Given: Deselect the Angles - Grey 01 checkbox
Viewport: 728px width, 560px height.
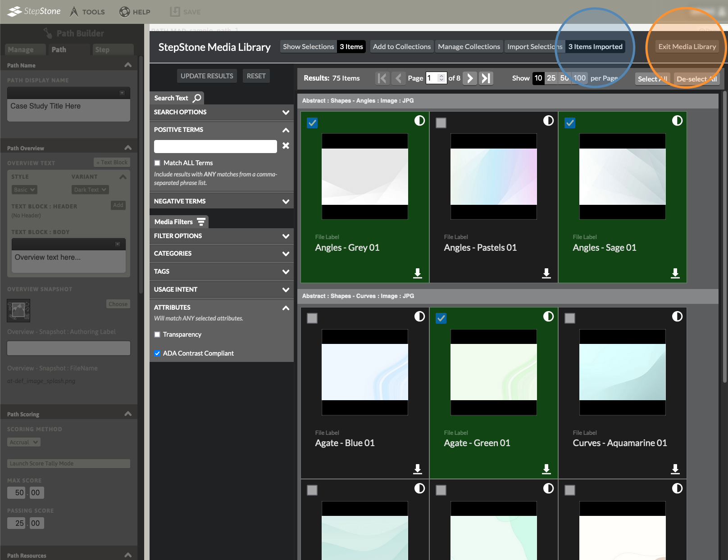Looking at the screenshot, I should [x=312, y=123].
